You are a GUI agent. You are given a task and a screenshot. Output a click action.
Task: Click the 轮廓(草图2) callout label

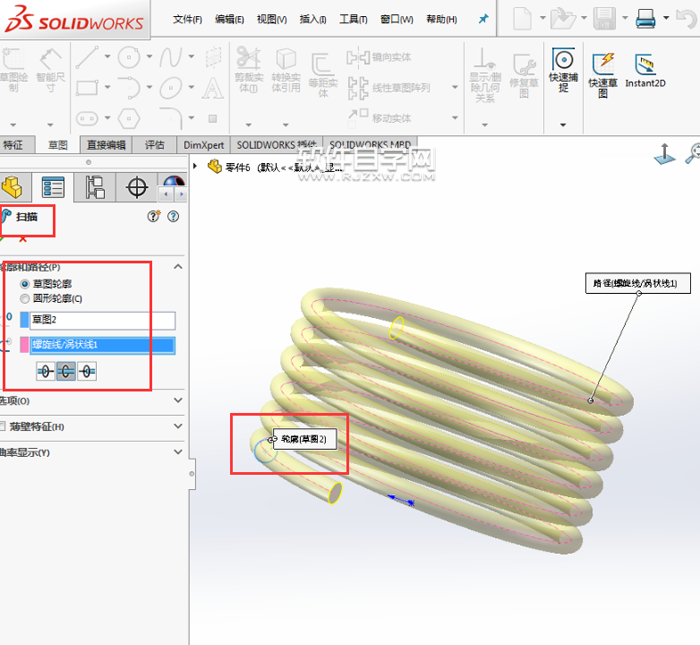[x=304, y=439]
